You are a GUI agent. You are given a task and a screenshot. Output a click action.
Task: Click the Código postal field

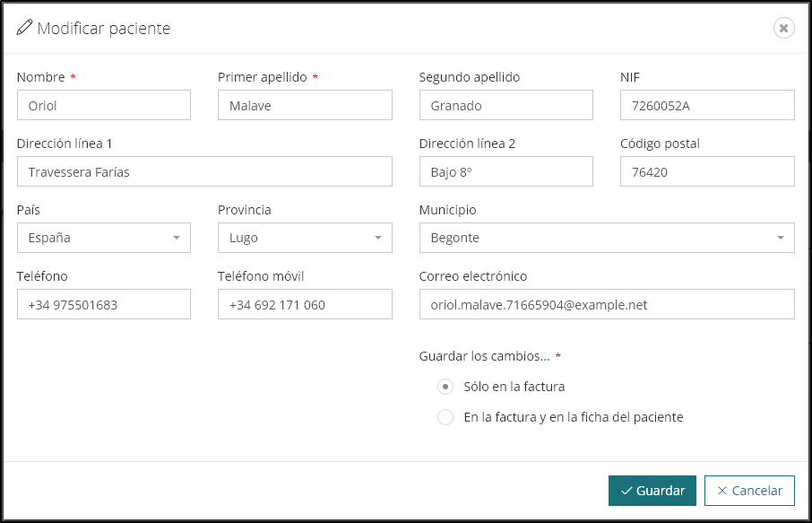(706, 171)
